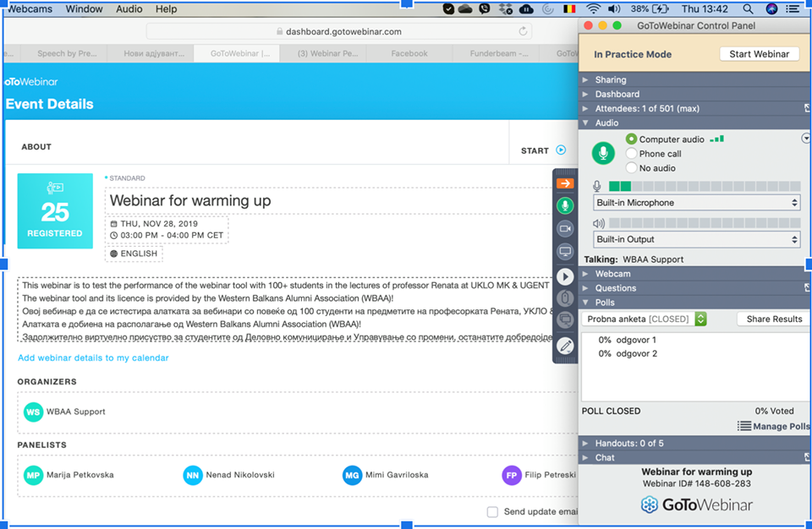Screen dimensions: 812x529
Task: Click the speaker output level icon
Action: (x=599, y=223)
